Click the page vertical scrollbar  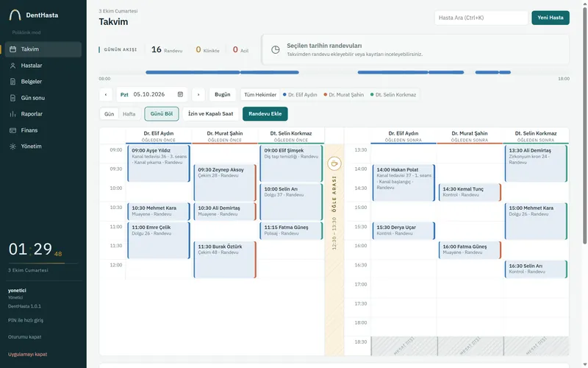584,126
